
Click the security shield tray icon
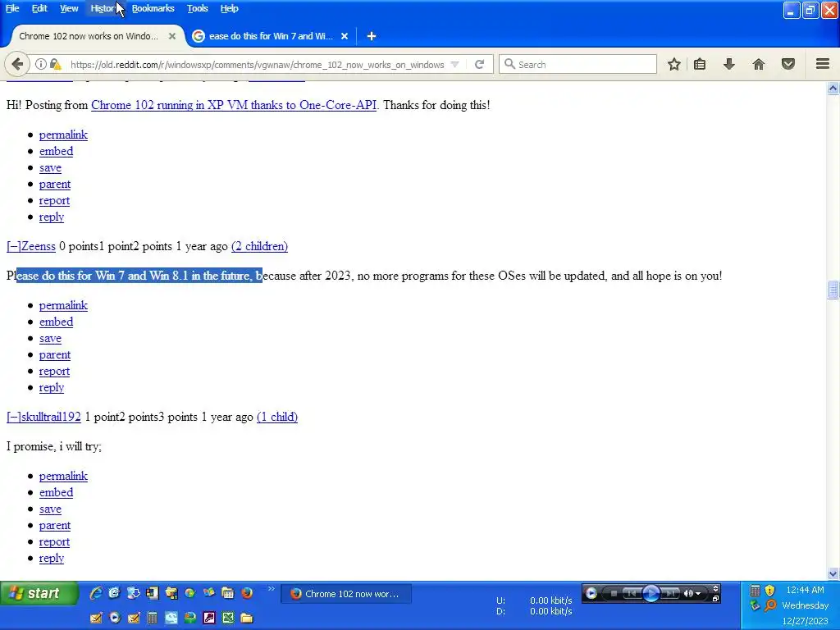click(x=769, y=591)
